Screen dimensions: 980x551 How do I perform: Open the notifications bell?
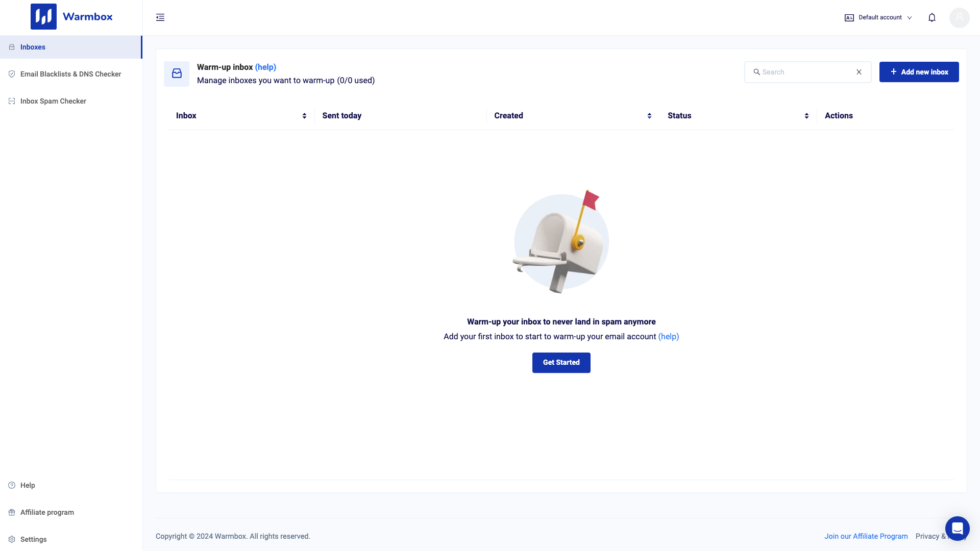pos(932,17)
